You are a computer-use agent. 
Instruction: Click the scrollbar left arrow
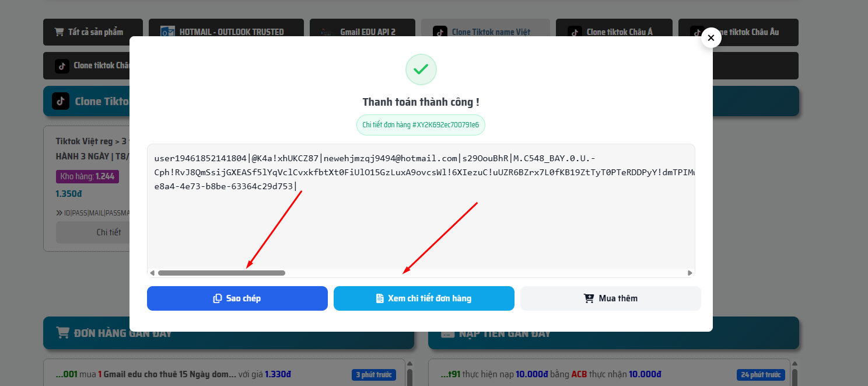[152, 273]
